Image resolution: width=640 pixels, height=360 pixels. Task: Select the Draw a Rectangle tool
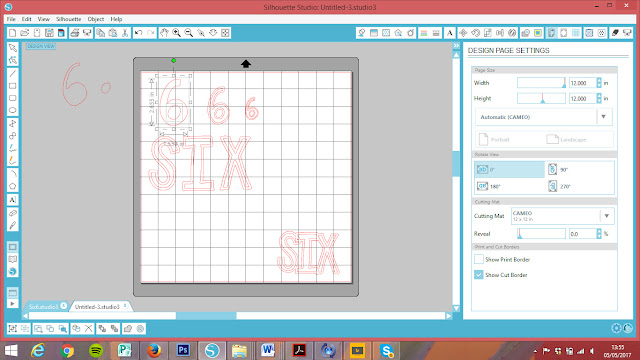tap(13, 86)
